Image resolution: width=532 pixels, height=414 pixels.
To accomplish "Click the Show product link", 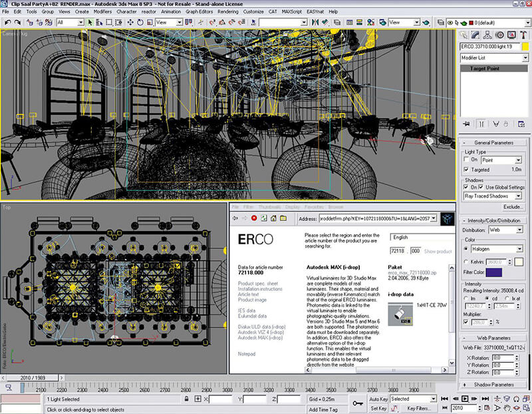I will (x=438, y=252).
